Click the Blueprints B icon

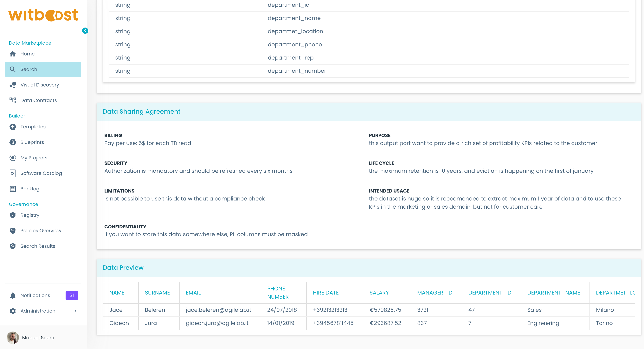click(13, 142)
